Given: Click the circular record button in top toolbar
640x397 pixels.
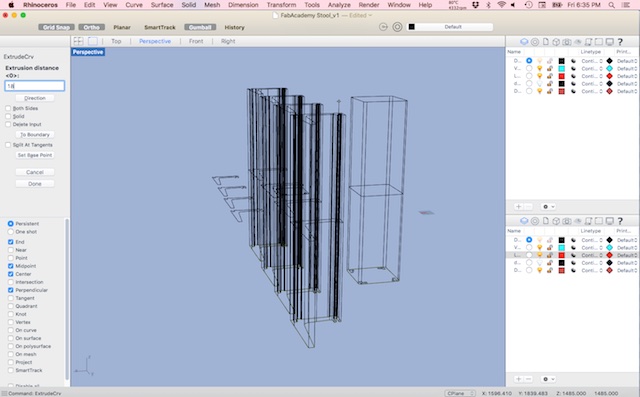Looking at the screenshot, I should (397, 27).
